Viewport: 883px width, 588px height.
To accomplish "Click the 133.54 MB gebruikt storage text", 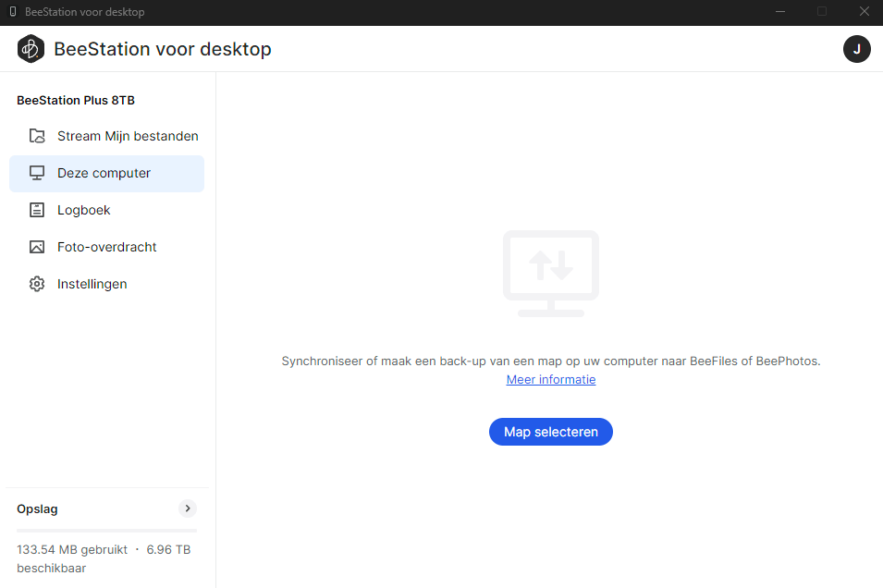I will click(72, 550).
